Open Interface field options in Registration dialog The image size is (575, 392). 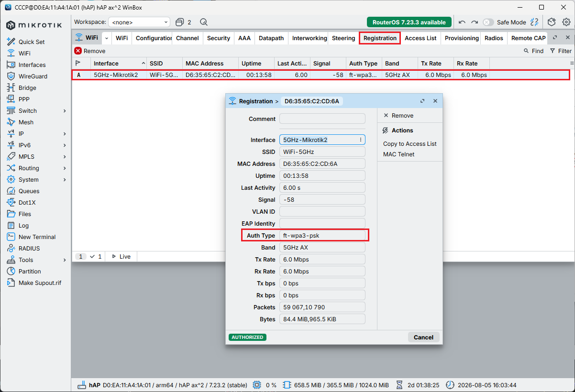(x=360, y=140)
